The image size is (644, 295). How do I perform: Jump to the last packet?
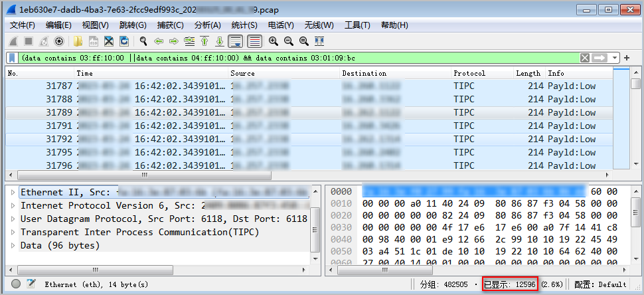coord(220,41)
